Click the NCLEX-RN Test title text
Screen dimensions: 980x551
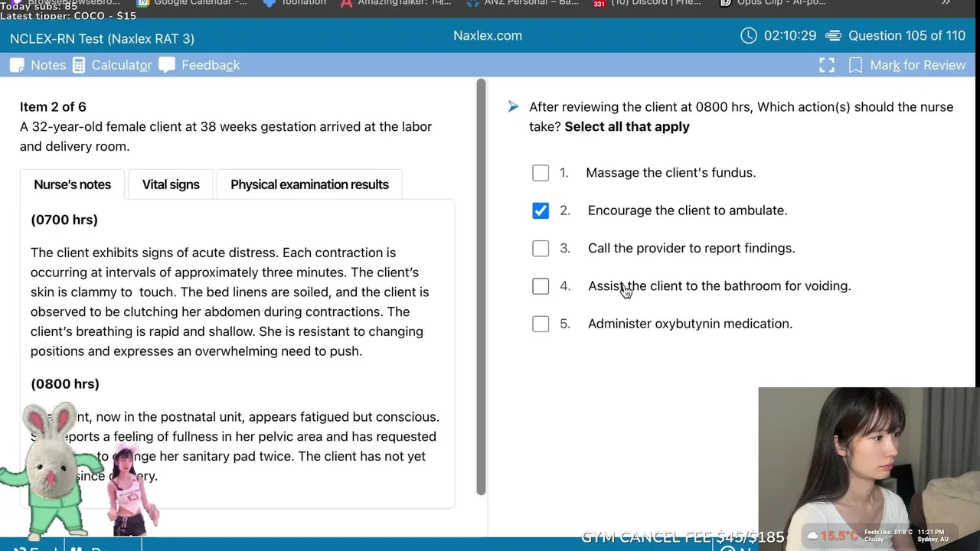(x=102, y=38)
